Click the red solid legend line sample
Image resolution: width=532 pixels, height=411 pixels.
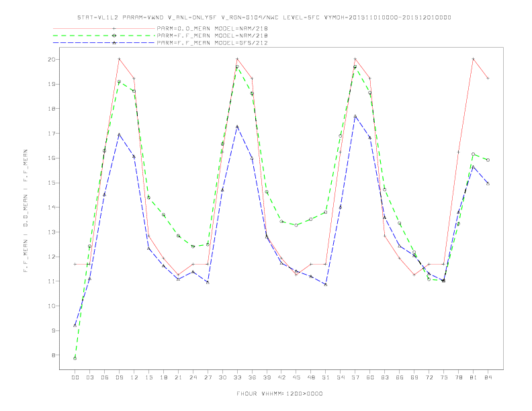(x=104, y=28)
